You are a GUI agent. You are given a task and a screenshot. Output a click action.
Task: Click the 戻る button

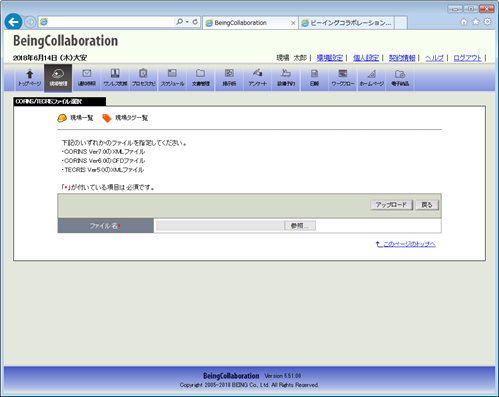click(x=427, y=205)
